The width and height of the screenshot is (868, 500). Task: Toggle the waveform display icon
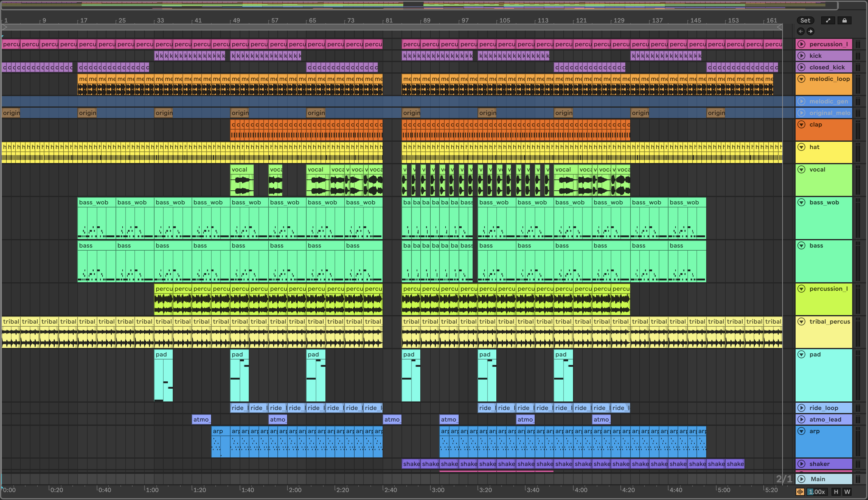pyautogui.click(x=800, y=492)
